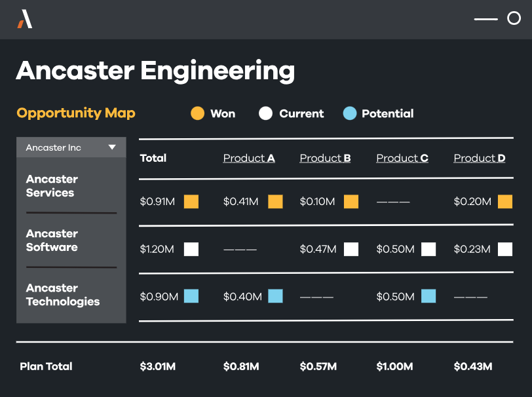This screenshot has height=397, width=532.
Task: Toggle the Potential legend circle
Action: pyautogui.click(x=350, y=113)
